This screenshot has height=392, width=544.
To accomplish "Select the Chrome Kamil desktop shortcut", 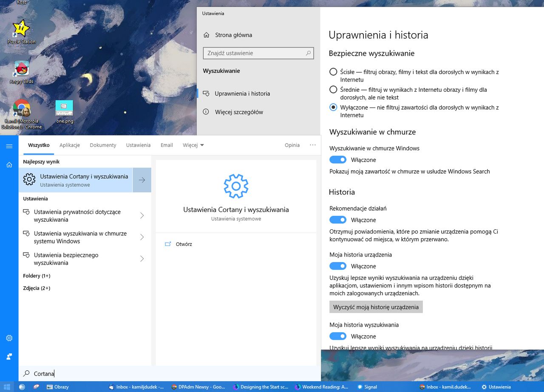I will point(21,114).
